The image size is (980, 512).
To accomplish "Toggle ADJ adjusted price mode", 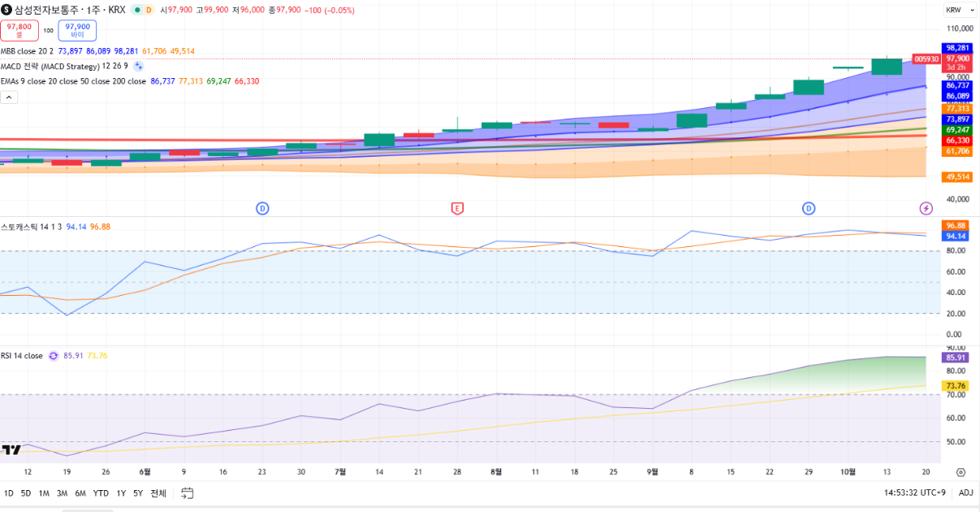I will click(965, 492).
